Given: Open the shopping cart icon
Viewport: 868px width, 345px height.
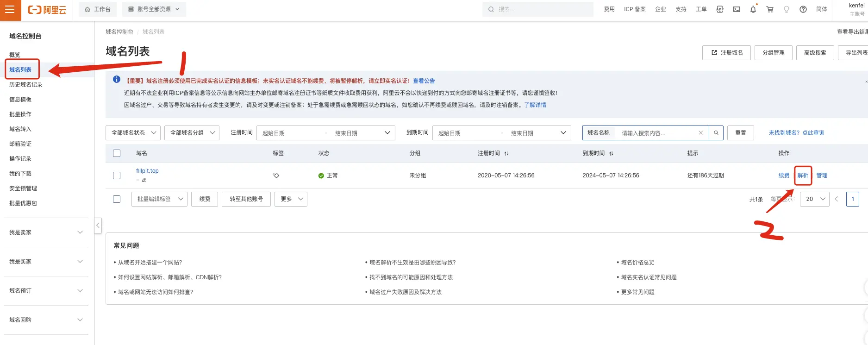Looking at the screenshot, I should pyautogui.click(x=770, y=9).
